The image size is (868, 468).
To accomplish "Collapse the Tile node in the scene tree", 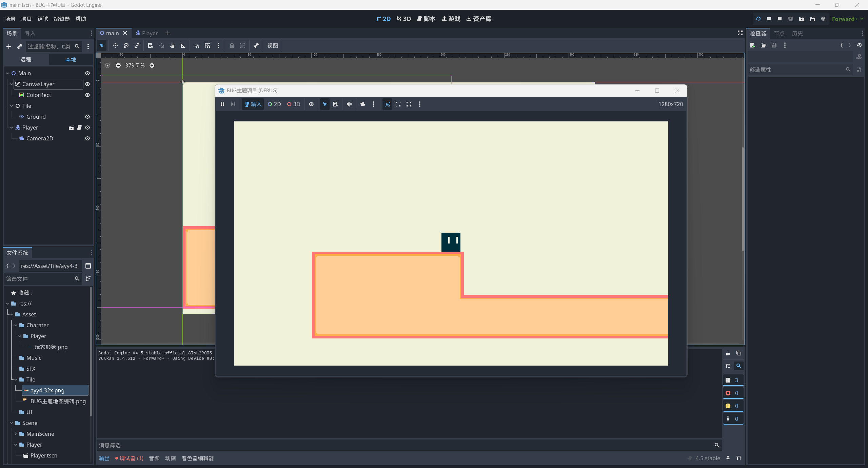I will tap(12, 106).
